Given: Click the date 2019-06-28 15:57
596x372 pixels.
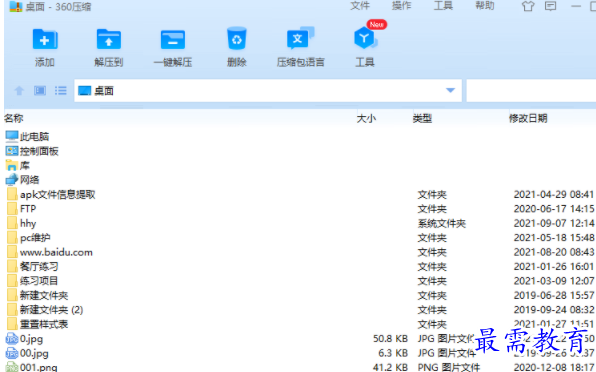Looking at the screenshot, I should 554,295.
